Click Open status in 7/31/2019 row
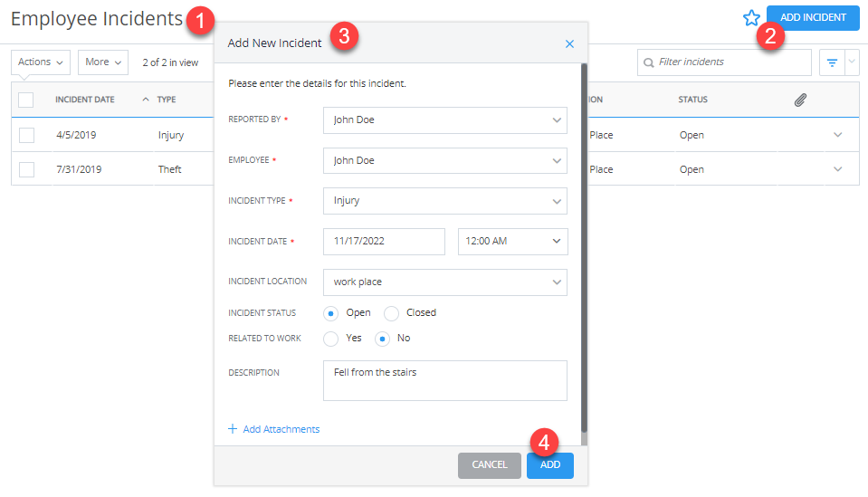 tap(692, 170)
